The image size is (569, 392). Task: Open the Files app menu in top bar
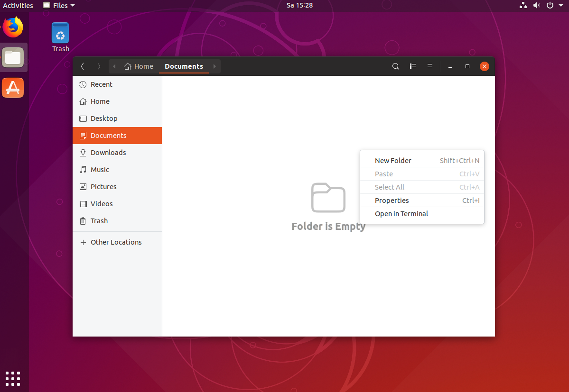[60, 6]
